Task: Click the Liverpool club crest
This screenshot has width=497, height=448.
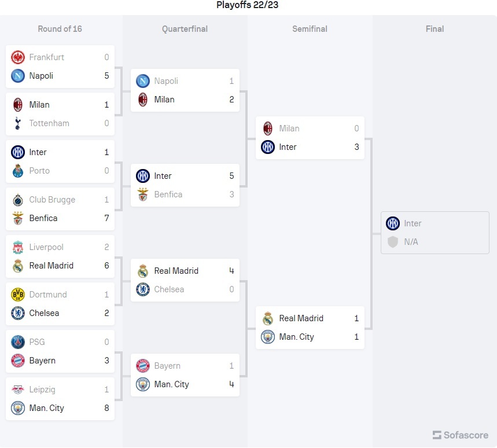Action: click(18, 247)
